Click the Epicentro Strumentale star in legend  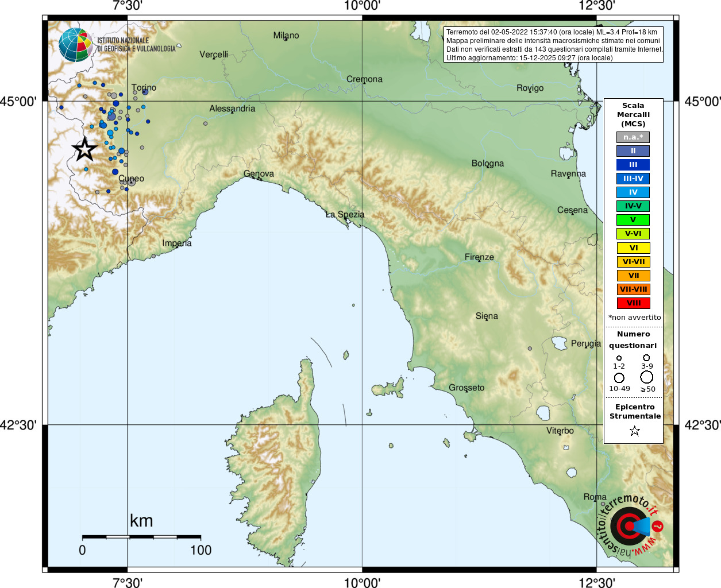634,431
